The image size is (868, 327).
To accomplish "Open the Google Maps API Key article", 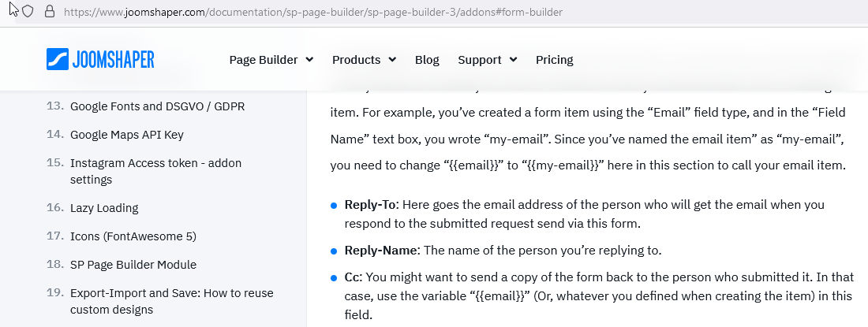I will point(127,134).
